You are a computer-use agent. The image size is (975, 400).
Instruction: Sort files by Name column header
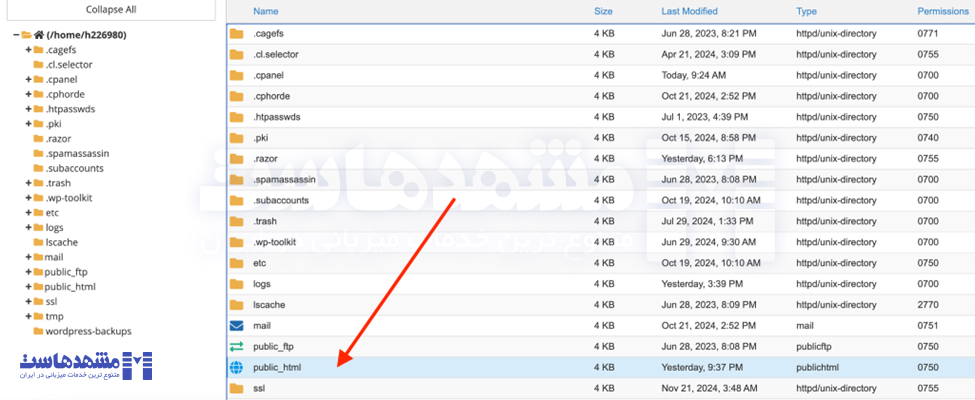coord(265,11)
